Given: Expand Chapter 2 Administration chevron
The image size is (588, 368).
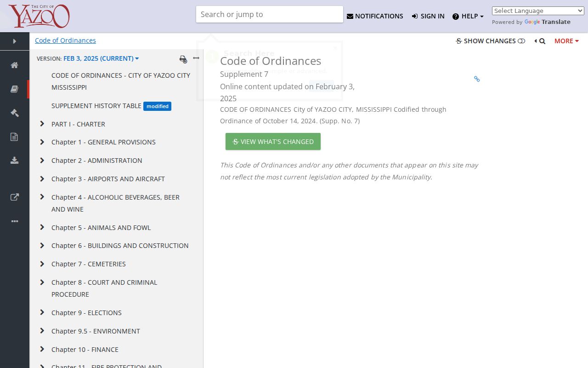Looking at the screenshot, I should (x=42, y=161).
